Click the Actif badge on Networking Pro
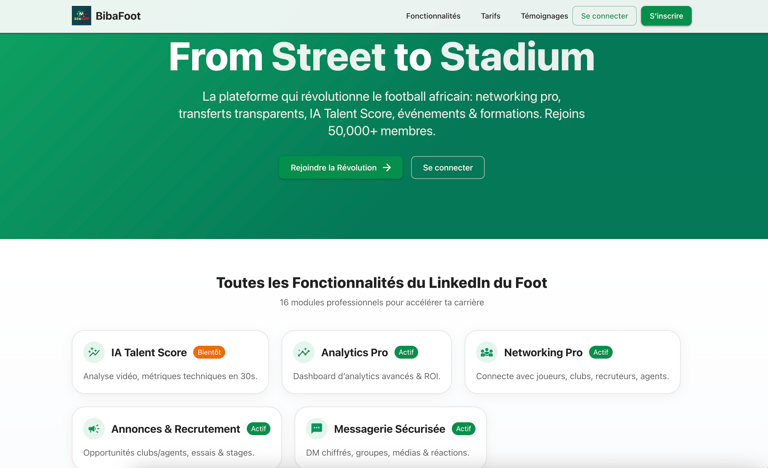The image size is (768, 468). click(600, 352)
